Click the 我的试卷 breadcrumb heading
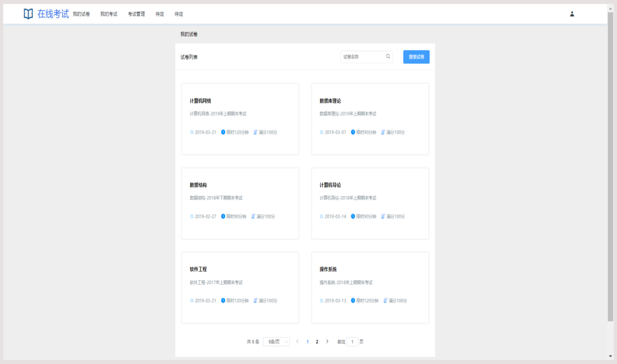617x364 pixels. coord(189,34)
